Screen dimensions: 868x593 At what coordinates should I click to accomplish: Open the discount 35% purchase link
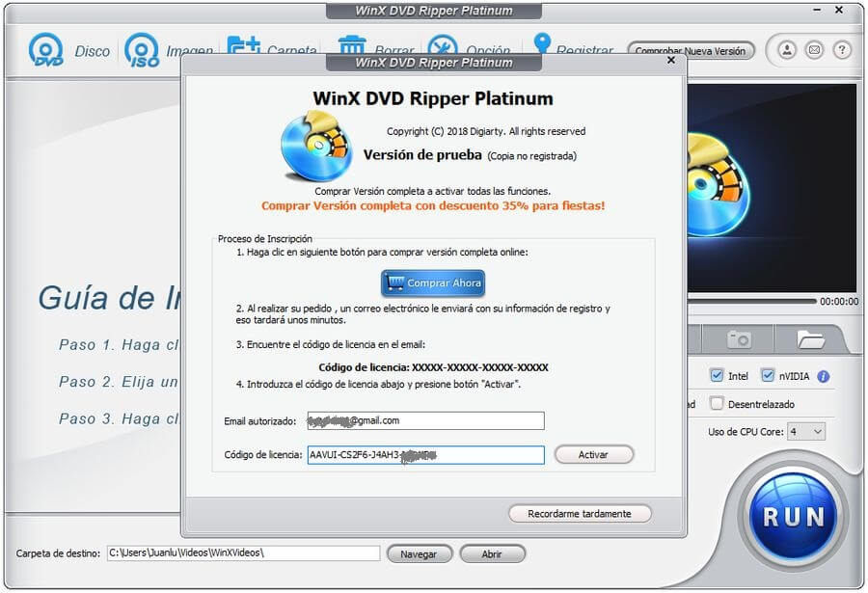tap(433, 206)
